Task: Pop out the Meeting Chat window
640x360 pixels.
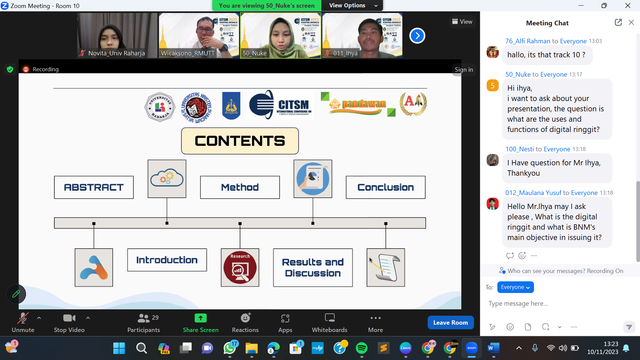Action: [x=618, y=22]
